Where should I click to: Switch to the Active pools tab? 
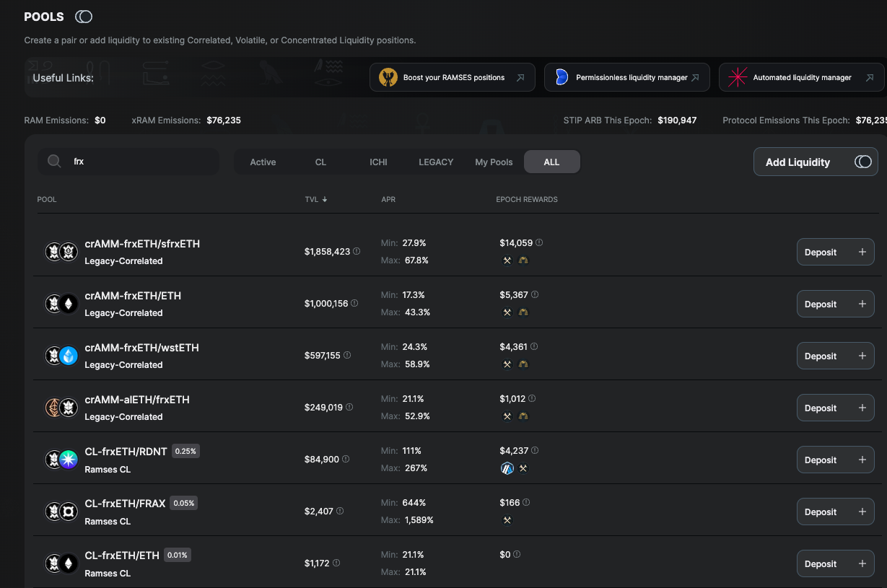pyautogui.click(x=263, y=162)
